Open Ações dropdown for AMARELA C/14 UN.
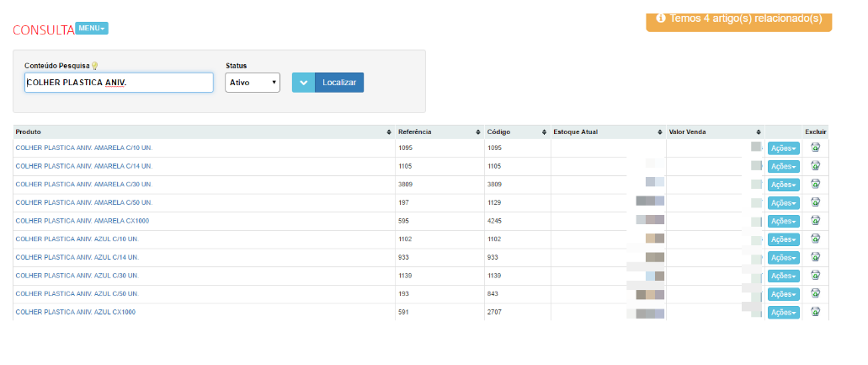Screen dimensions: 868x365 coord(783,166)
